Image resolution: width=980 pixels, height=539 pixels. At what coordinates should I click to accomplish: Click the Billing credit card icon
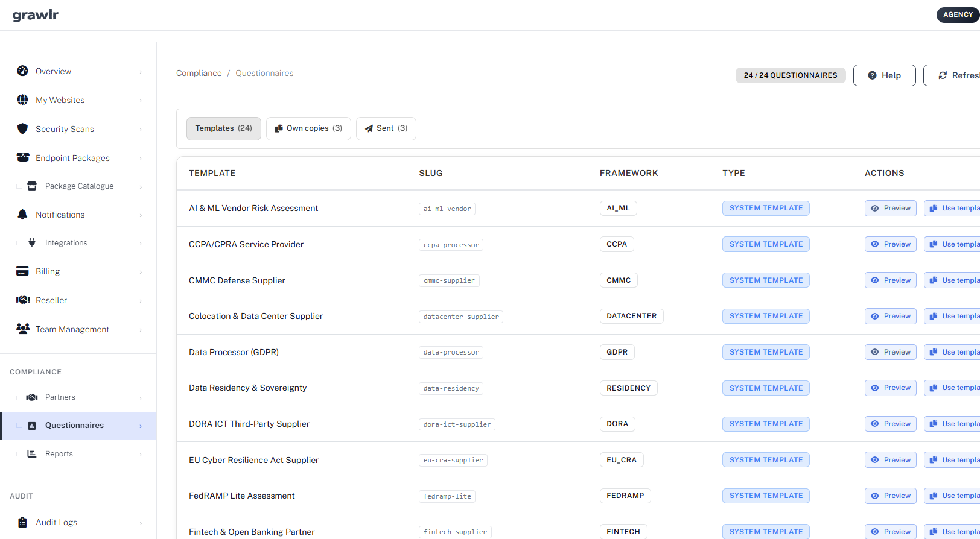coord(22,271)
